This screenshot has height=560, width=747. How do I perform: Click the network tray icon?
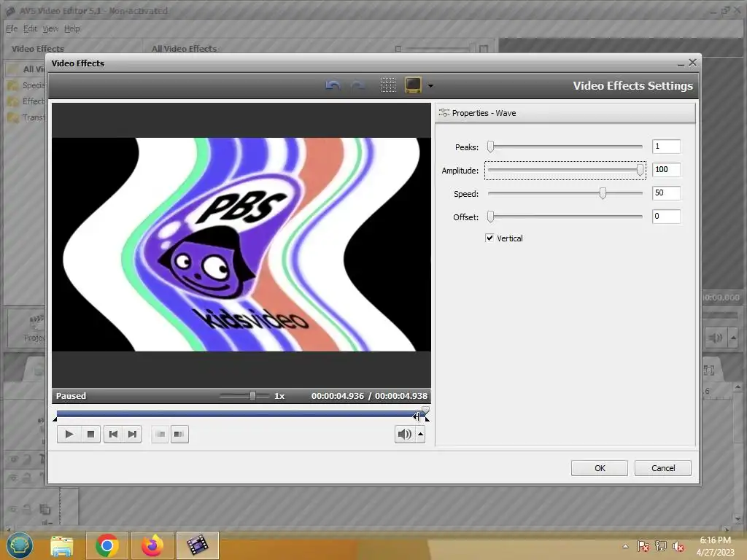click(x=661, y=546)
